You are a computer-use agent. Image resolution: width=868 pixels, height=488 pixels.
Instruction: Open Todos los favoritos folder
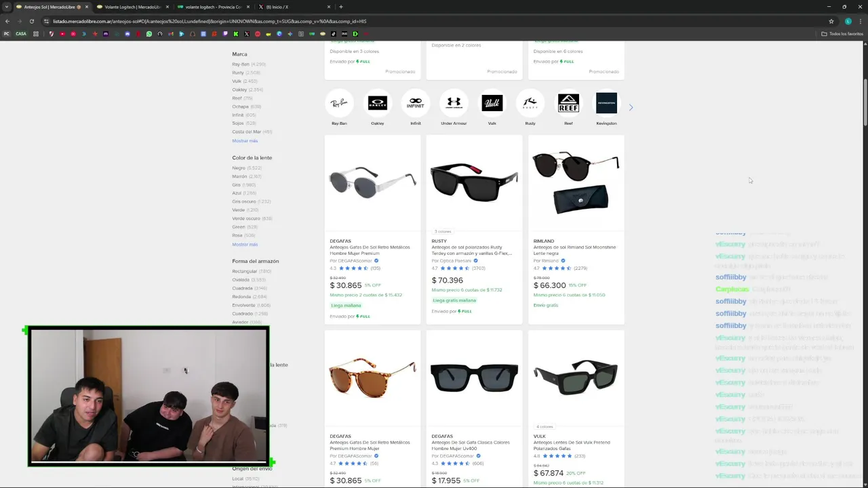842,34
